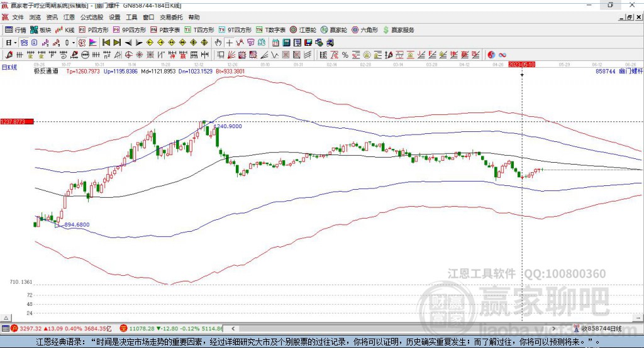
Task: Open 赢家服务 dollar-sign service button
Action: 398,30
